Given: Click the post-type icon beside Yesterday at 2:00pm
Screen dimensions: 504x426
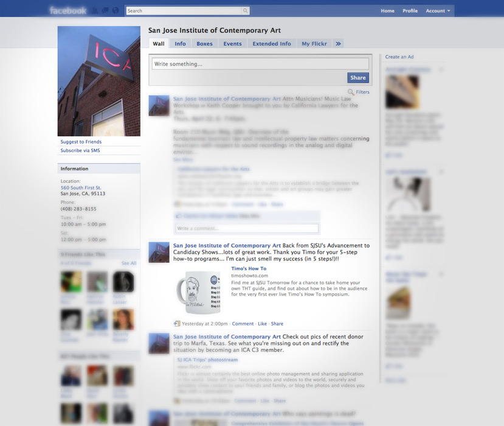Looking at the screenshot, I should (x=177, y=324).
